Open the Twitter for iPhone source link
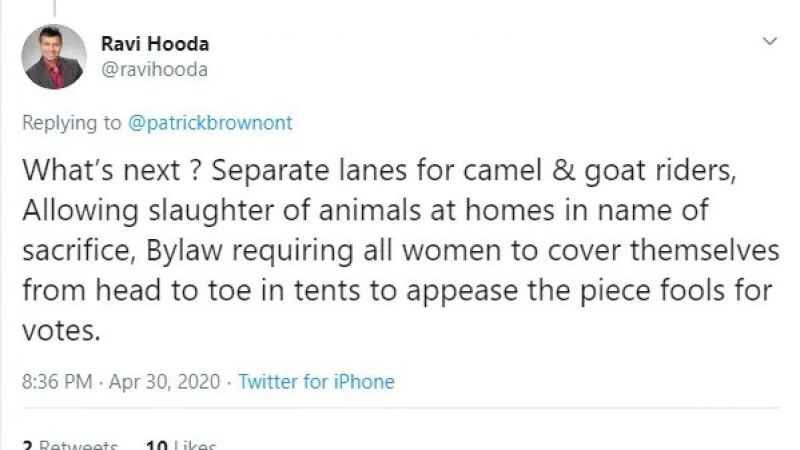 click(316, 381)
